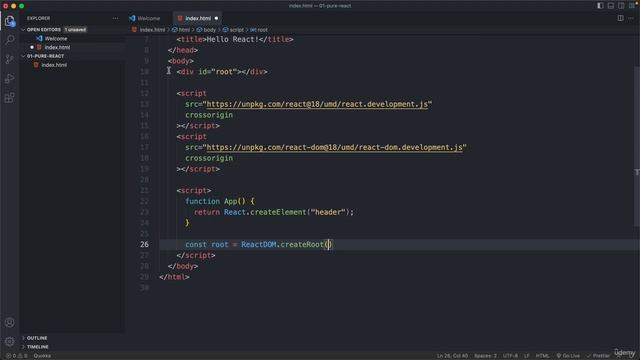Open the react-dom.development.js unpkg link
The image size is (640, 360).
[x=334, y=147]
